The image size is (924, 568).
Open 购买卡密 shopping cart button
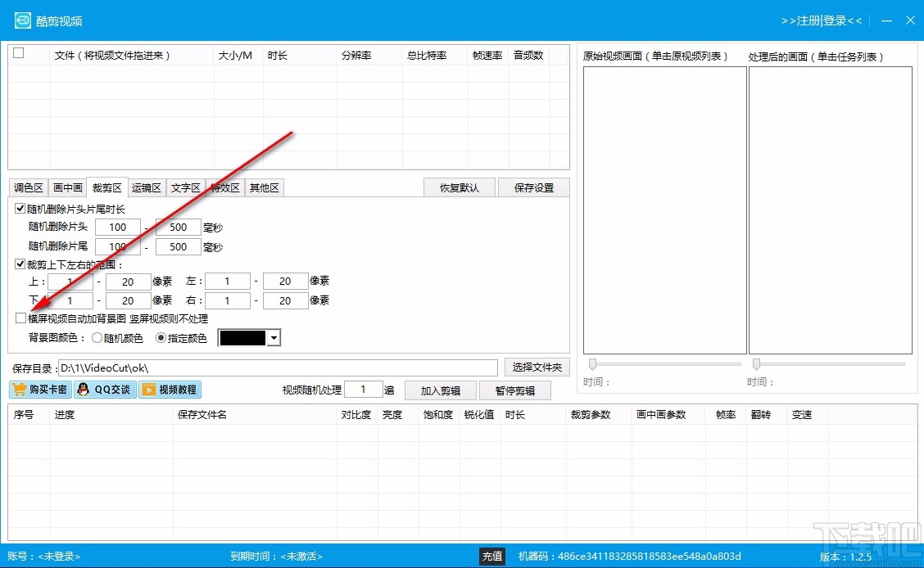(x=40, y=390)
